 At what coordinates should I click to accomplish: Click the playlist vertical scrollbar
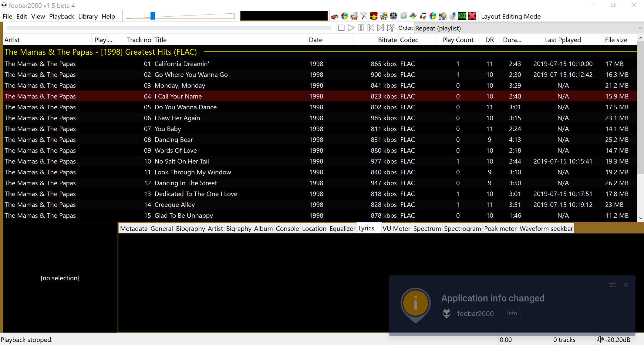coord(640,108)
